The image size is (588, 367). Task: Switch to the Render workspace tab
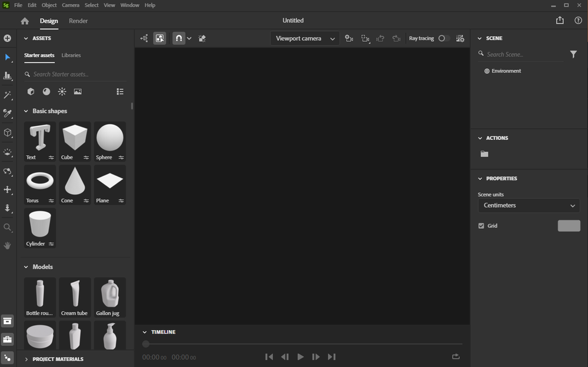click(x=78, y=21)
